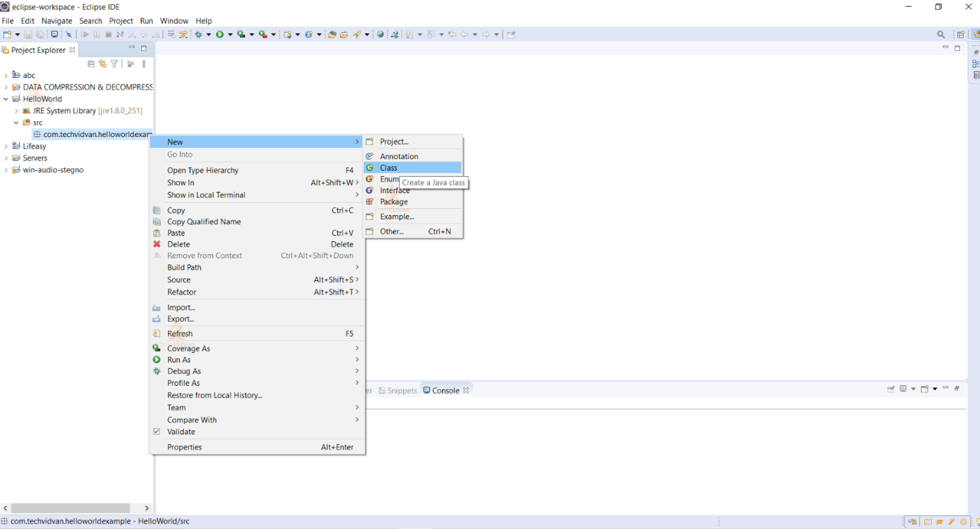Choose Project... from the New submenu
This screenshot has height=529, width=980.
click(413, 142)
